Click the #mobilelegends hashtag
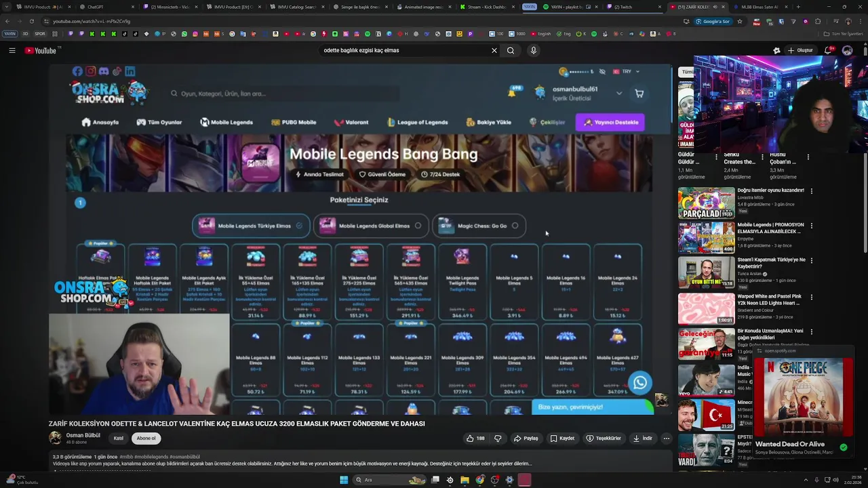This screenshot has width=868, height=488. click(x=151, y=457)
